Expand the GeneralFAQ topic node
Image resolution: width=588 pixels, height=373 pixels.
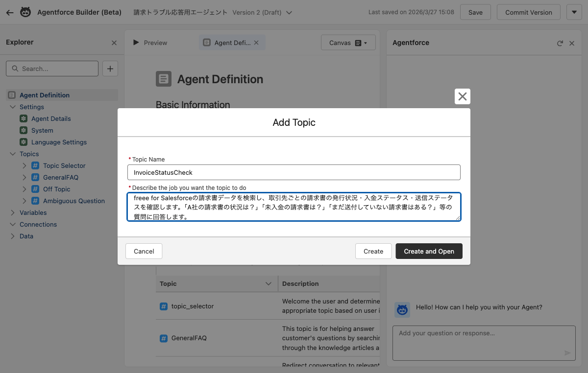(x=24, y=177)
